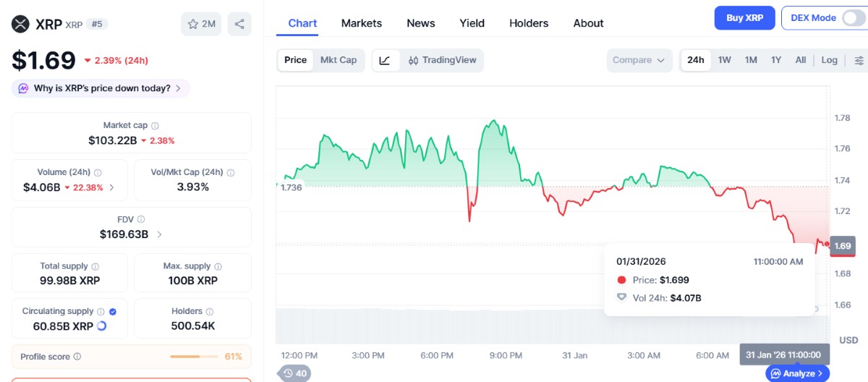Click the 1.69 current price marker on axis
The width and height of the screenshot is (868, 382).
pyautogui.click(x=843, y=246)
